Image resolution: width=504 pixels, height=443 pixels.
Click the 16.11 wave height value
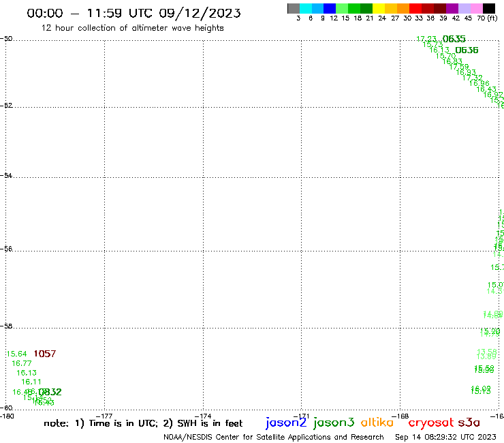[31, 382]
